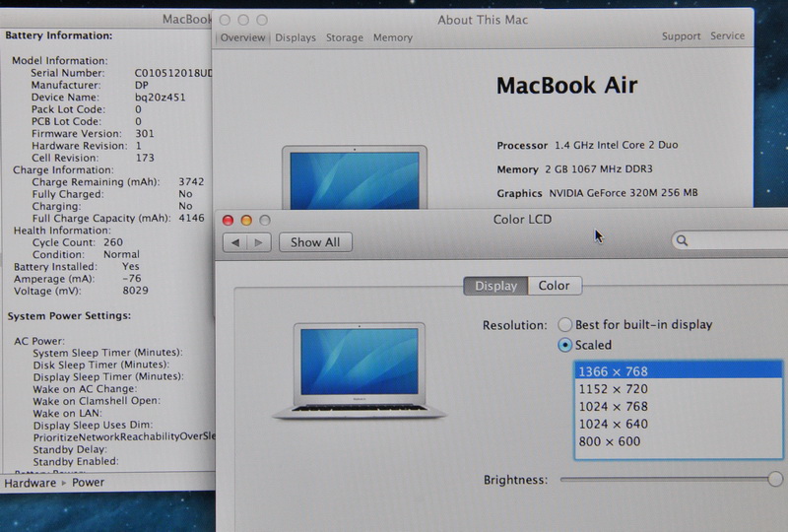Click the 'Battery Information:' heading
This screenshot has width=788, height=532.
click(59, 35)
